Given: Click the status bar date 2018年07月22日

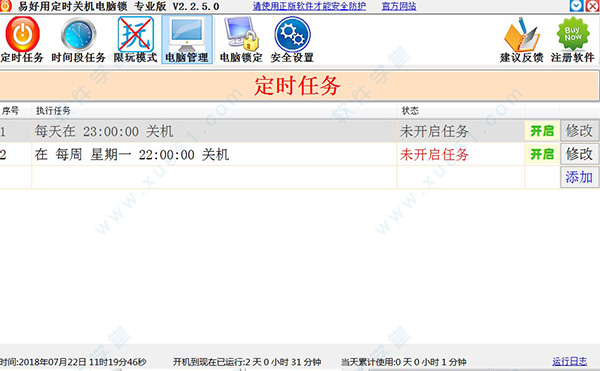Looking at the screenshot, I should [53, 362].
